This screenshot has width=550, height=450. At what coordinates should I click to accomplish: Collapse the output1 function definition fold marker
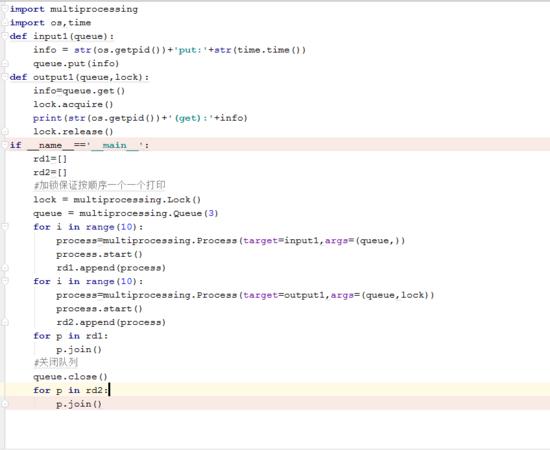pos(4,77)
